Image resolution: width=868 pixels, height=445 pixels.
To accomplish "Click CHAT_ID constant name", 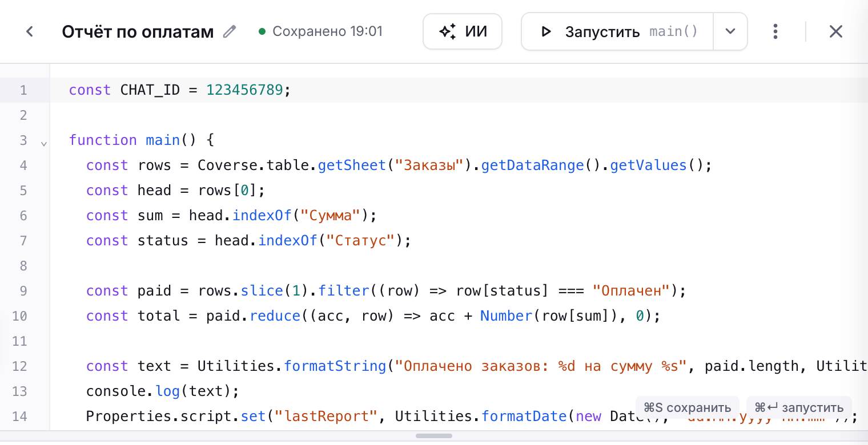I will pos(150,90).
